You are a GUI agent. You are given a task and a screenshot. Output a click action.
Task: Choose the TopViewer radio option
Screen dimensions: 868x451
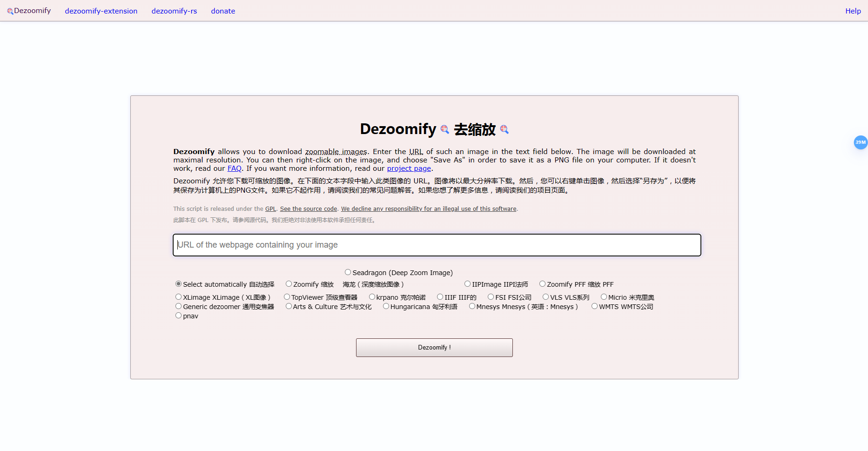[287, 297]
